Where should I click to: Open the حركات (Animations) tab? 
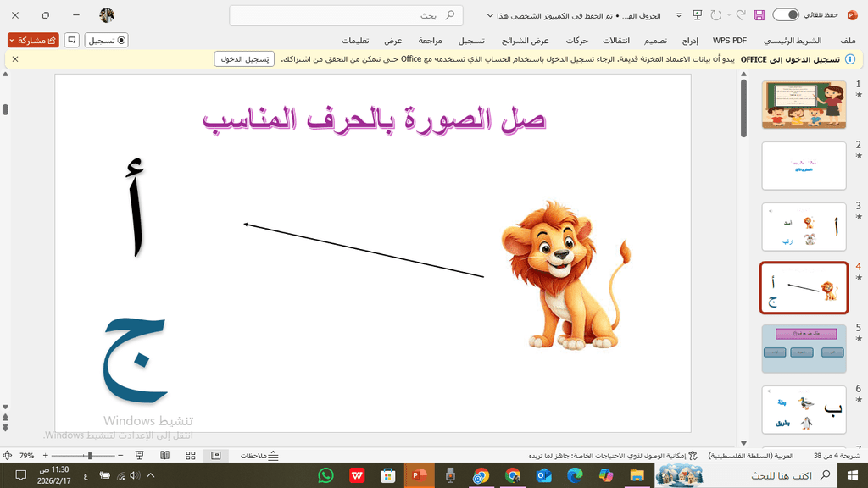[x=576, y=41]
